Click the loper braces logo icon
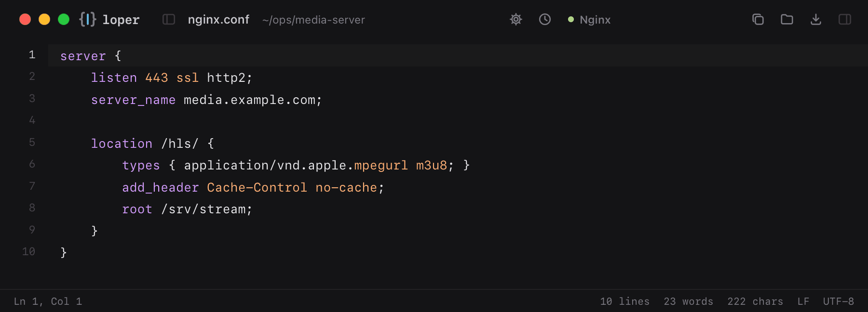Screen dimensions: 868x312 click(88, 19)
